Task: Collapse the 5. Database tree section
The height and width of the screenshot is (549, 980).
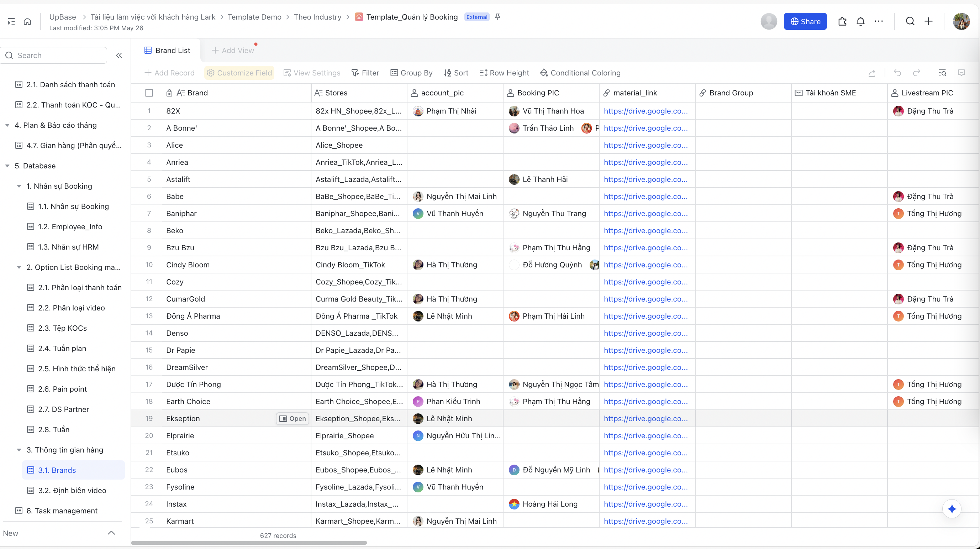Action: [x=7, y=166]
